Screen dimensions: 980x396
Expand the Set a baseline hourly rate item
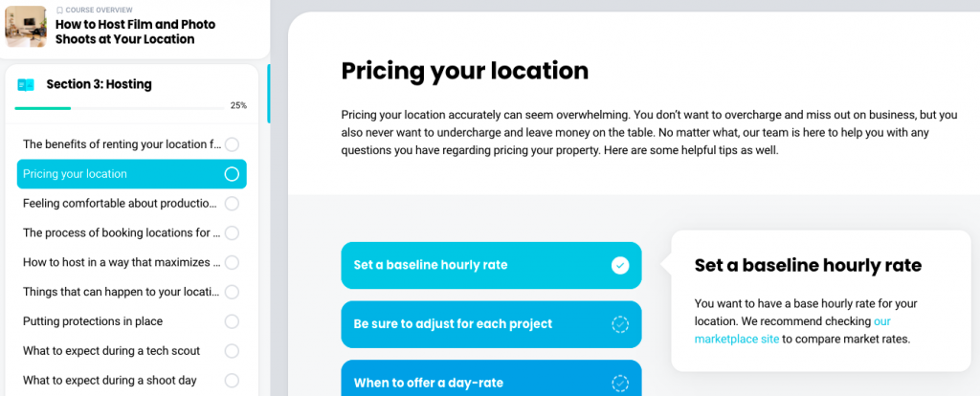491,266
